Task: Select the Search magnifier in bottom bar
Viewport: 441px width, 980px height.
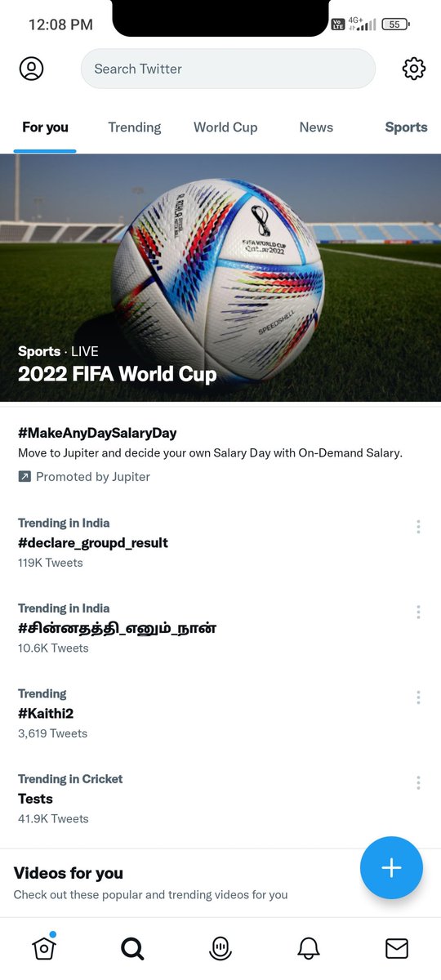Action: tap(132, 948)
